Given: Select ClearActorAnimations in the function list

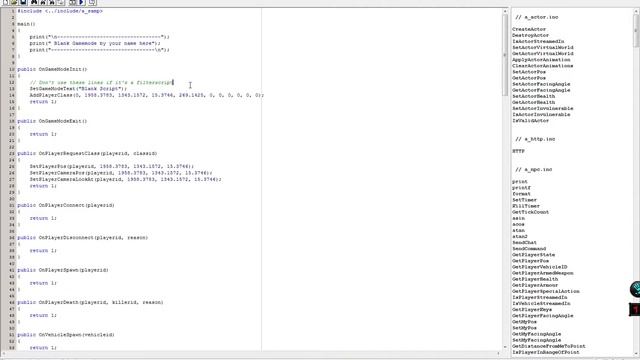Looking at the screenshot, I should point(543,66).
